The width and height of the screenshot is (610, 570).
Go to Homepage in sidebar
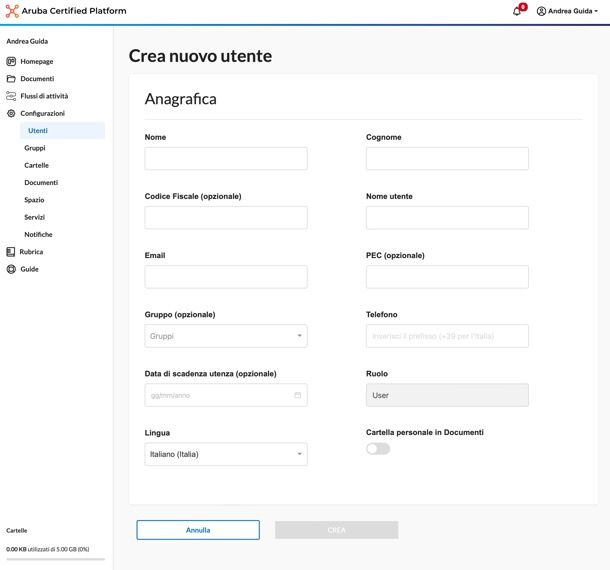pos(37,61)
